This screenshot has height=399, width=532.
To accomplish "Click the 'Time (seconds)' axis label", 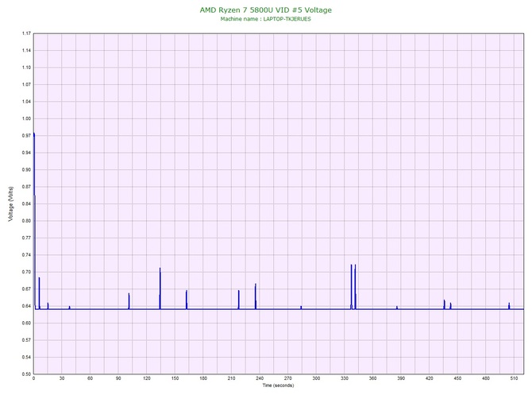I will [278, 385].
